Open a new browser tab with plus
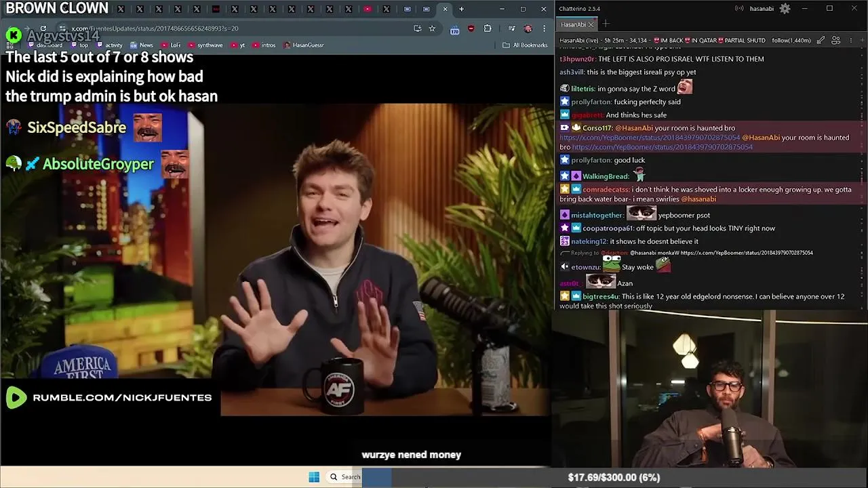Screen dimensions: 868x488 [461, 9]
